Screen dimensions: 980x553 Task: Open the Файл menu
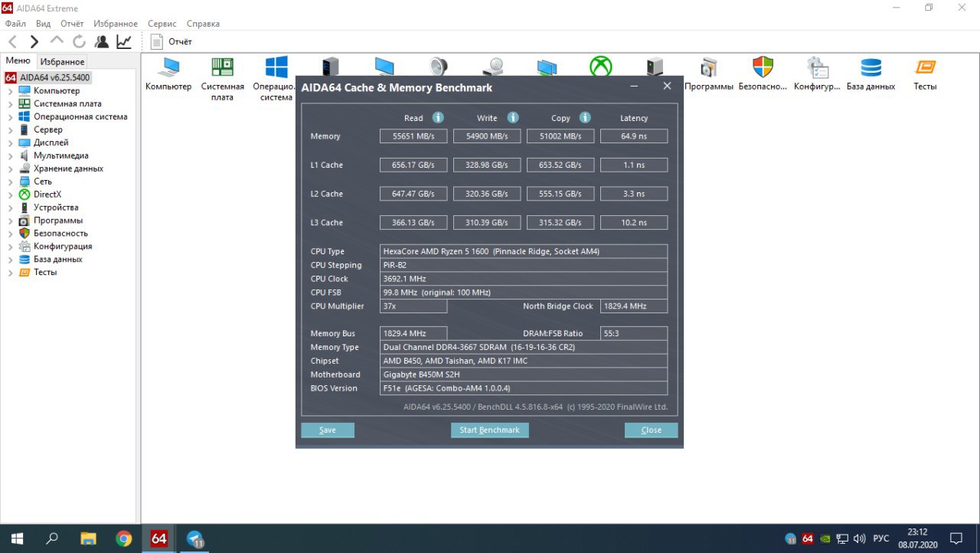click(15, 24)
